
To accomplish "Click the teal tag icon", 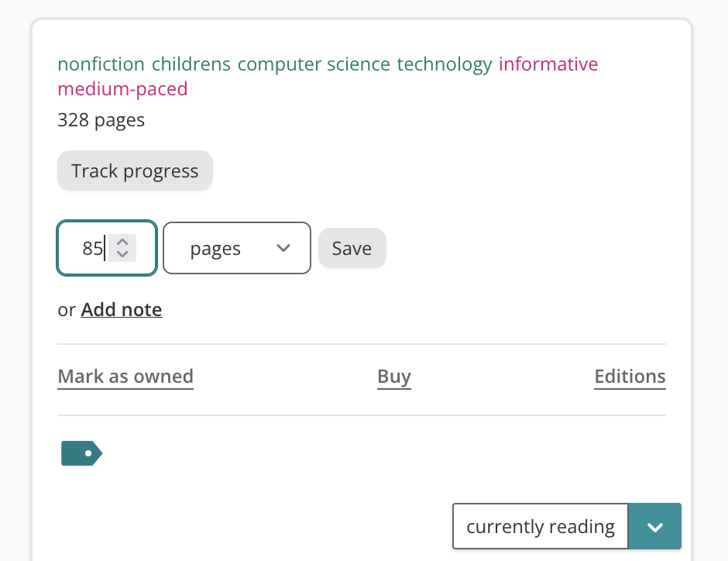I will 81,453.
